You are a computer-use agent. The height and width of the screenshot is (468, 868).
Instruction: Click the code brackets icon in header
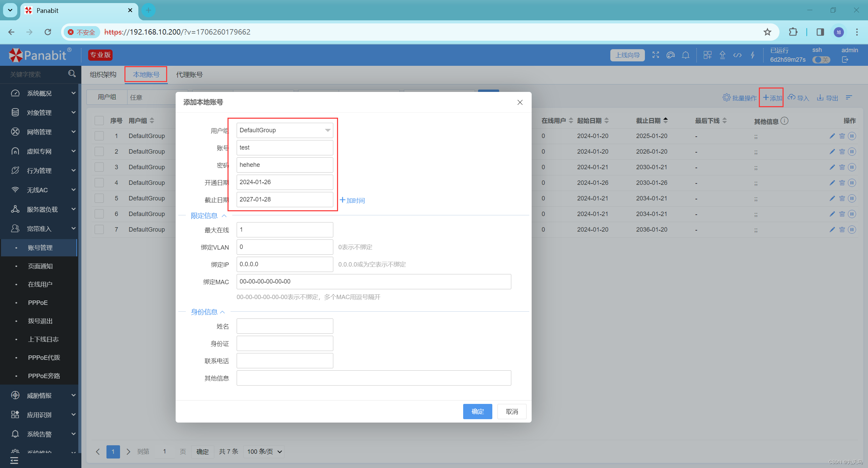737,55
